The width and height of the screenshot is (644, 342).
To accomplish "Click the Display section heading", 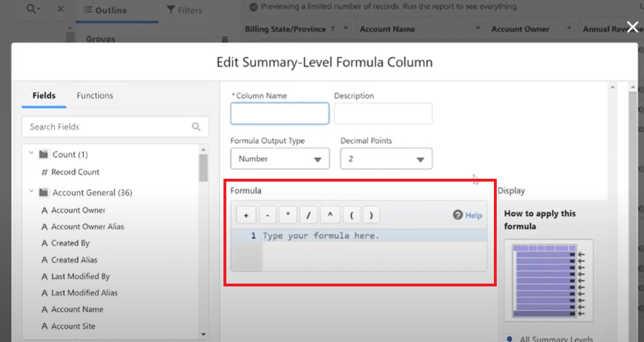I will click(x=511, y=191).
